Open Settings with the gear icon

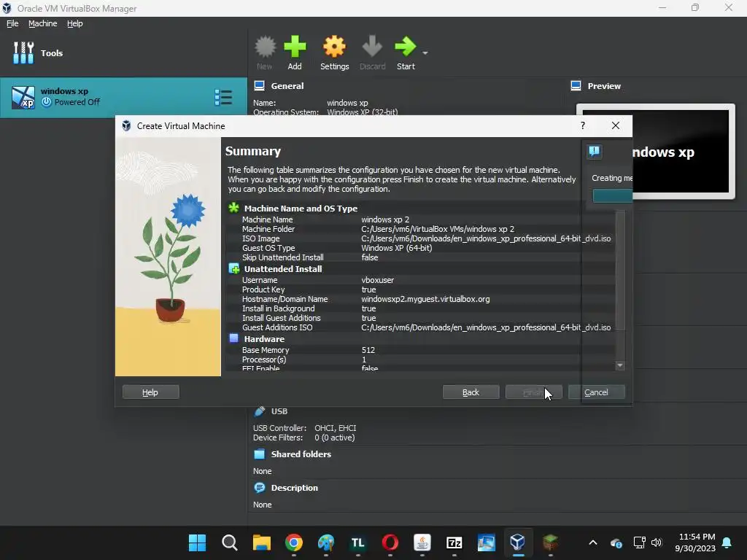[334, 47]
